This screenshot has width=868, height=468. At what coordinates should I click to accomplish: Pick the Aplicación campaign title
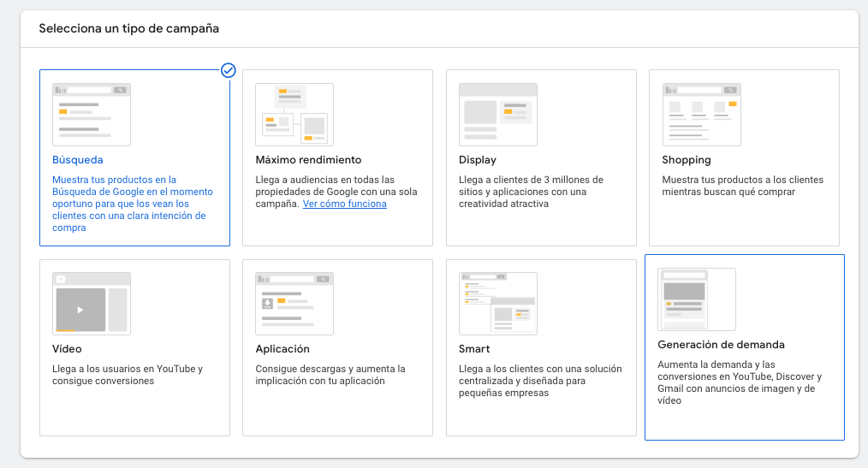click(x=282, y=349)
